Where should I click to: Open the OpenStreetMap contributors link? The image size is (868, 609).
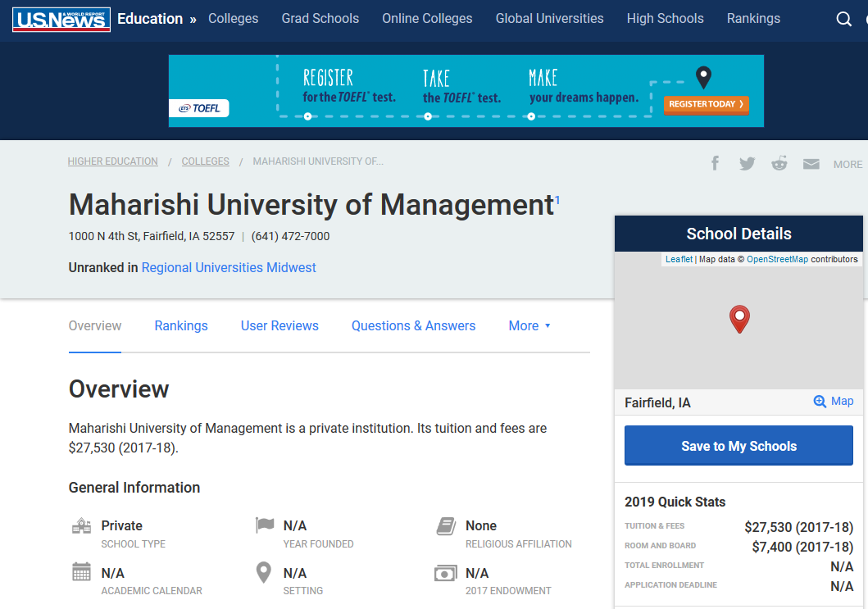[x=777, y=259]
